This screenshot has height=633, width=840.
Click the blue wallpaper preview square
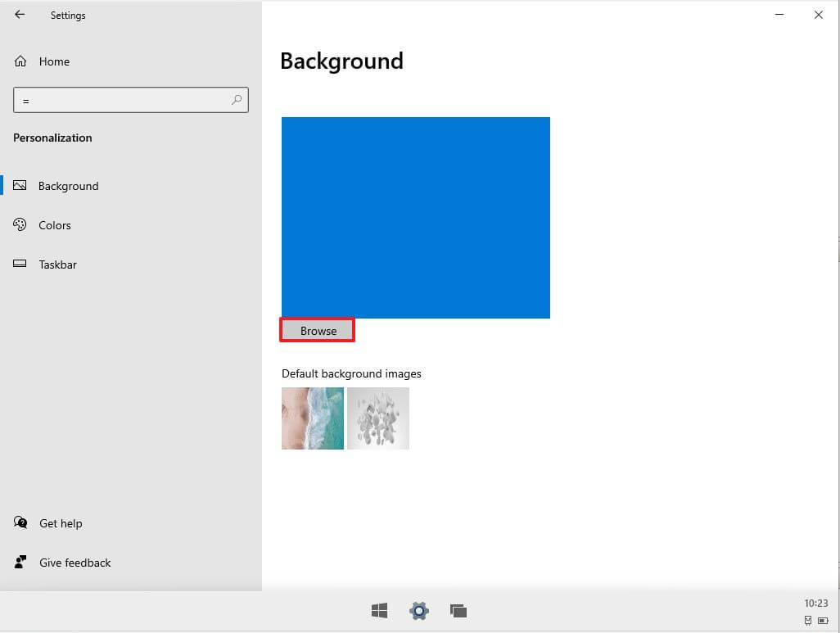[415, 217]
